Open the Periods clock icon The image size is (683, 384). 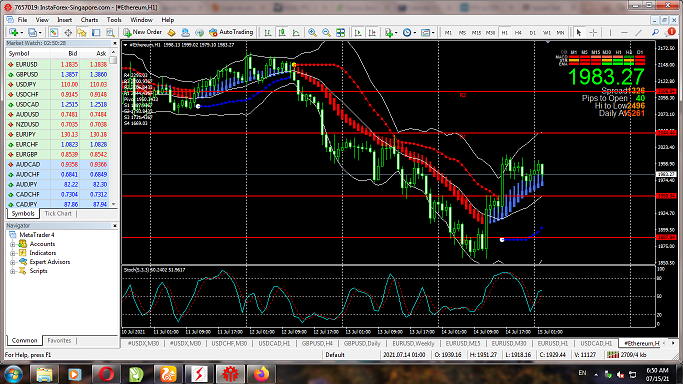tap(407, 33)
